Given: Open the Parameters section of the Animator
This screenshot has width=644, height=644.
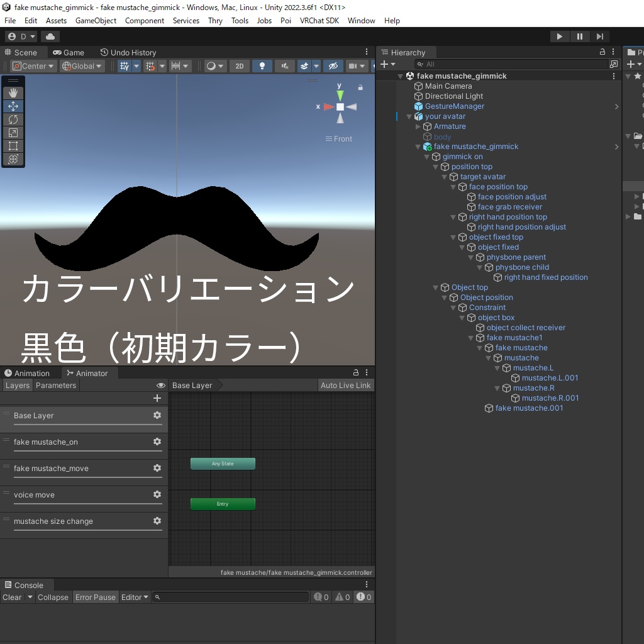Looking at the screenshot, I should [x=56, y=385].
